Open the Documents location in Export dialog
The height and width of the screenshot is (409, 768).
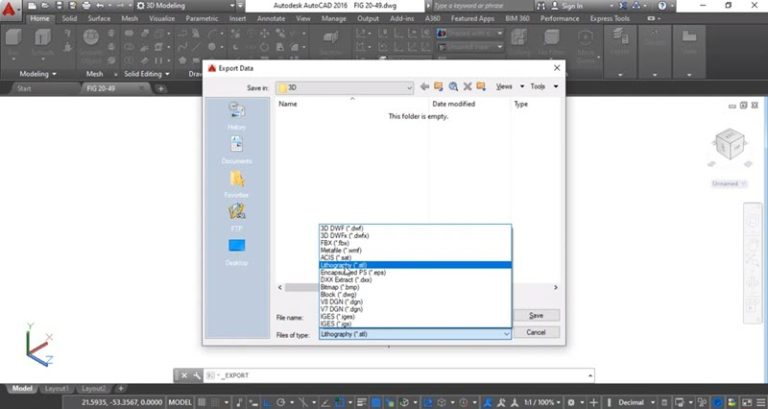[x=237, y=148]
